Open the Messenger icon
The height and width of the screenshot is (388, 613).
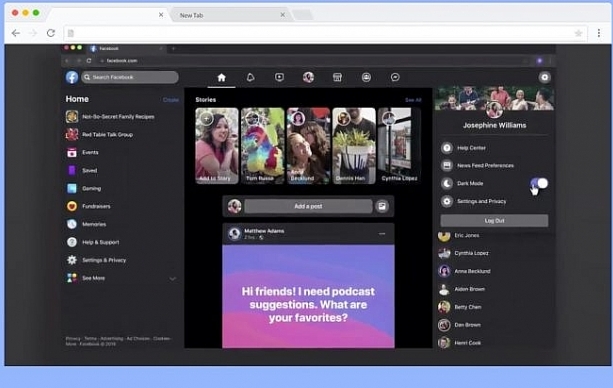395,77
